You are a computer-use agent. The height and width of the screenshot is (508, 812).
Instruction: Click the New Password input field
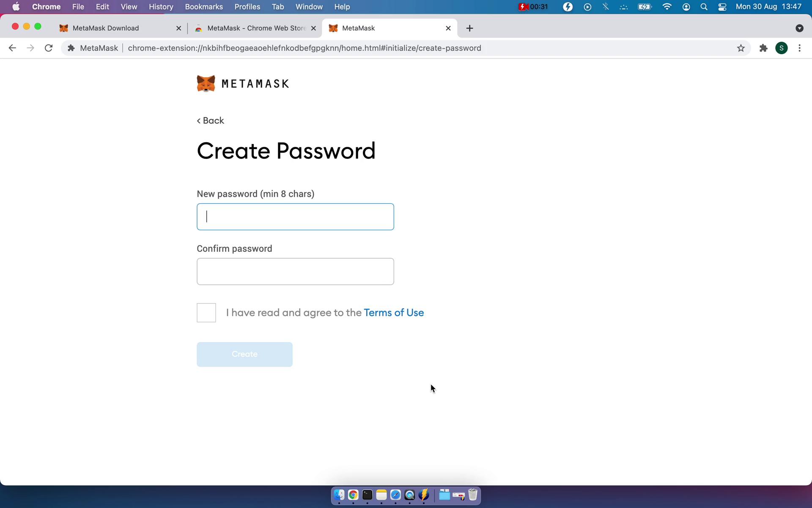(x=295, y=216)
